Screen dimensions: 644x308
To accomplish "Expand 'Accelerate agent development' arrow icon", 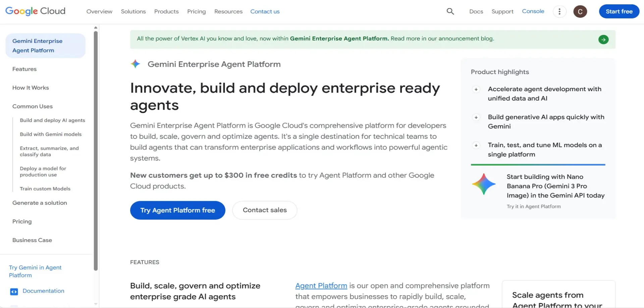I will coord(476,89).
